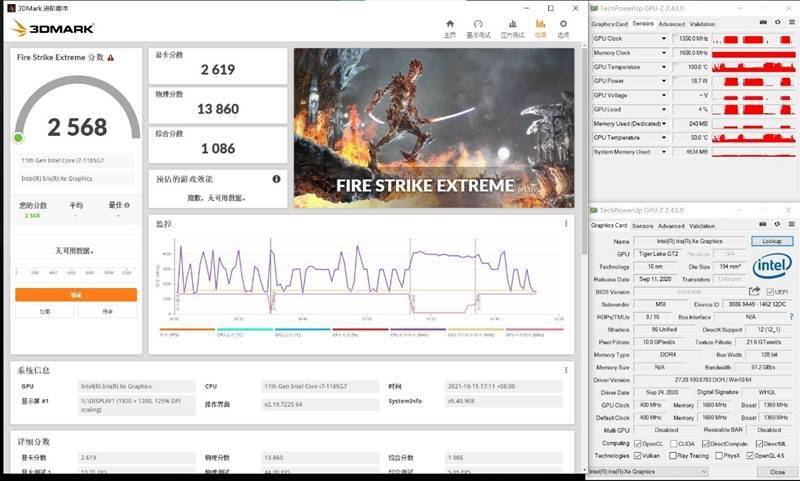Open 3DMark options gear icon

(x=563, y=24)
